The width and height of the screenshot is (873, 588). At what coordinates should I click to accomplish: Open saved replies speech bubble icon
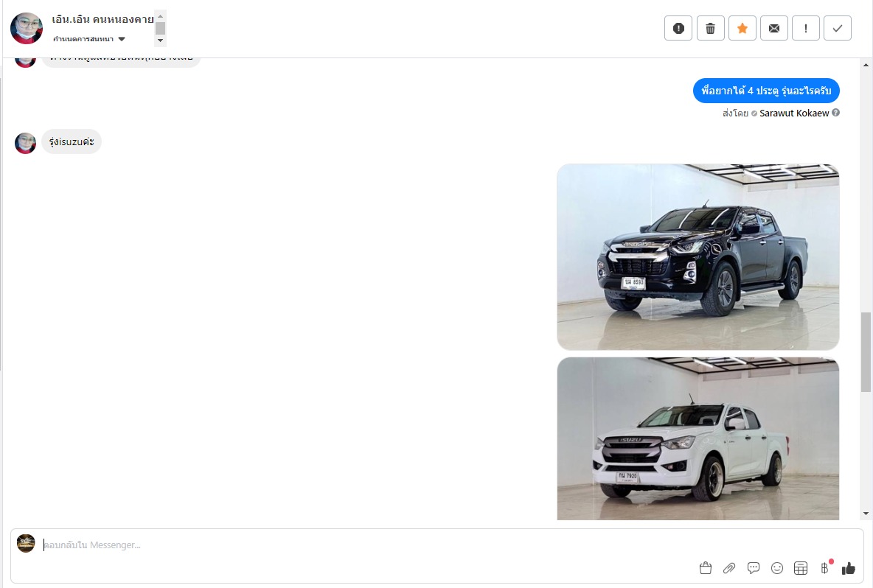coord(754,568)
